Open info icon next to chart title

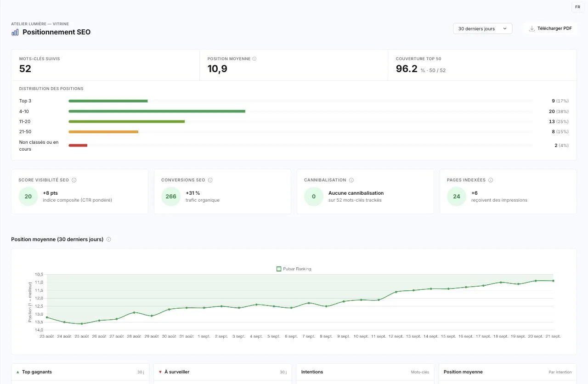click(109, 239)
